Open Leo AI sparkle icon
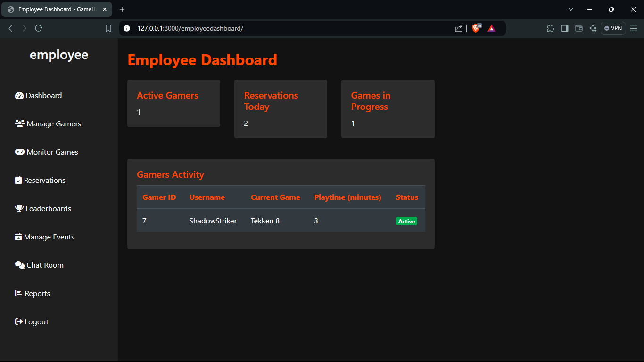The image size is (644, 362). 593,28
